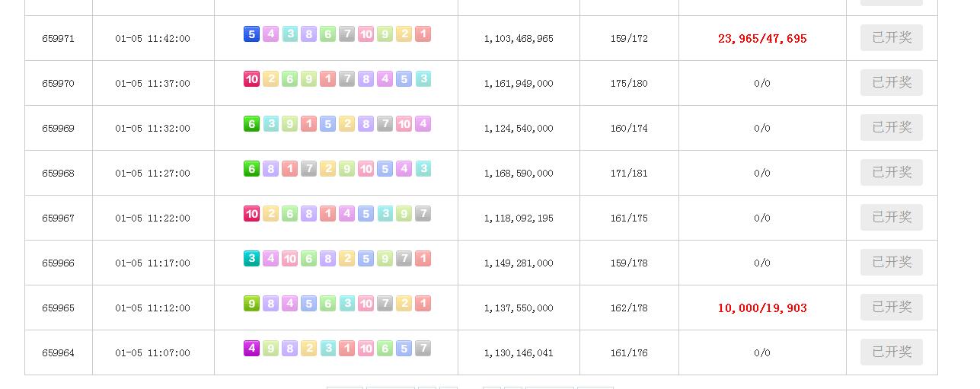The image size is (980, 389).
Task: Click the 已开奖 button for draw 659968
Action: click(892, 172)
